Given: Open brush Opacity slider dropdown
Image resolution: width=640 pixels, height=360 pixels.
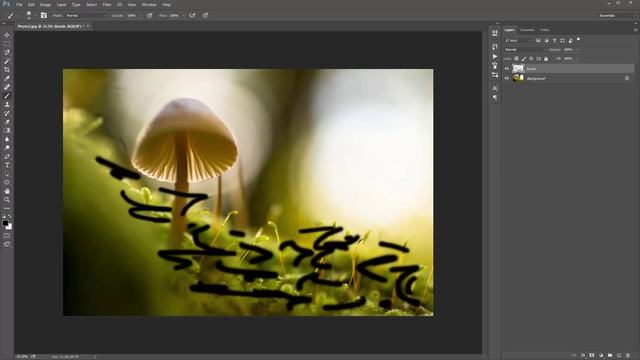Looking at the screenshot, I should 141,16.
